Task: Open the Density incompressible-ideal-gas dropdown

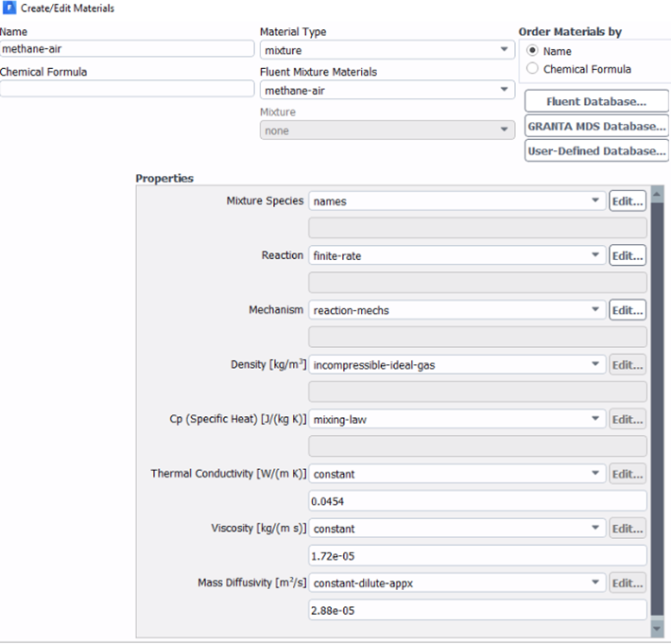Action: 457,365
